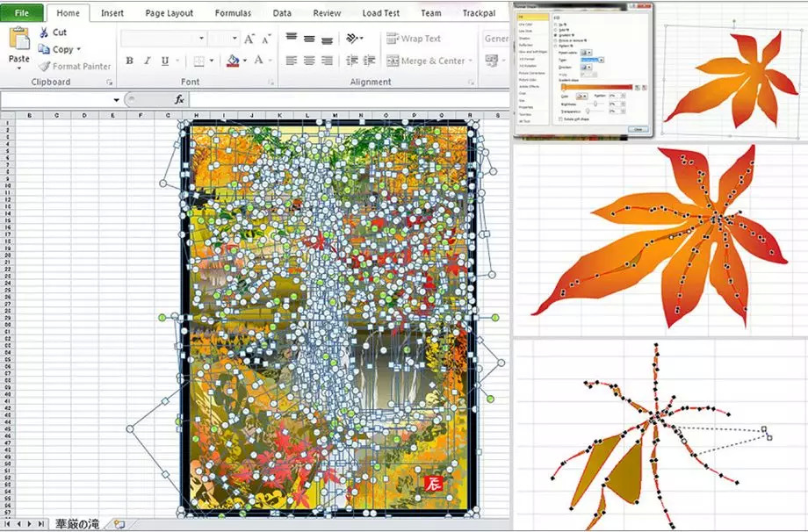Switch to the Data tab

tap(282, 13)
